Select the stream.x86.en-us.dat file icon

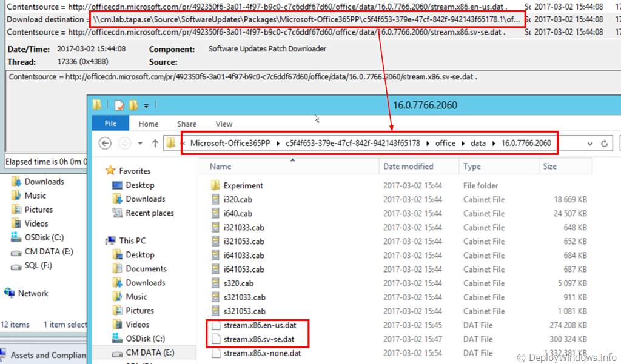click(x=215, y=325)
